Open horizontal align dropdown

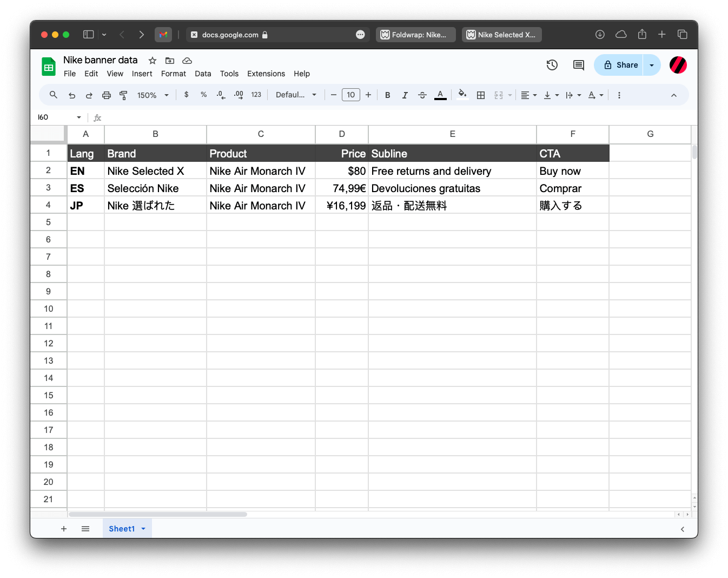[529, 95]
